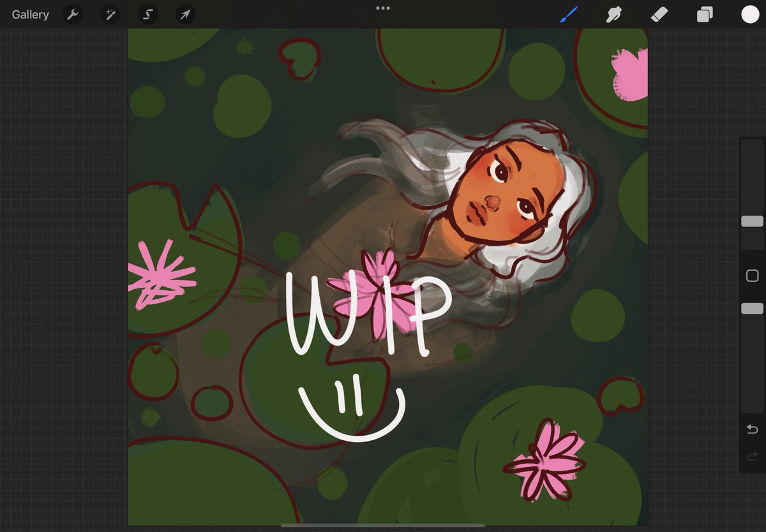766x532 pixels.
Task: Toggle the Paint tool active state
Action: coord(569,13)
